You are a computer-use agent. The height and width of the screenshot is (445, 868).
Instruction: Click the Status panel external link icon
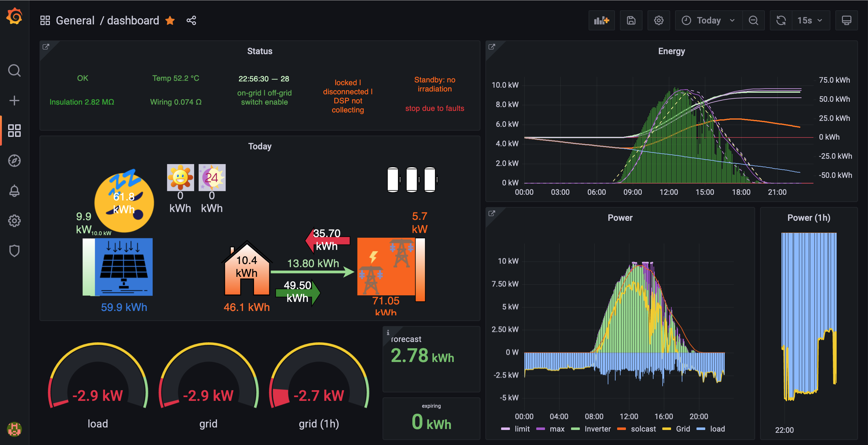tap(46, 47)
